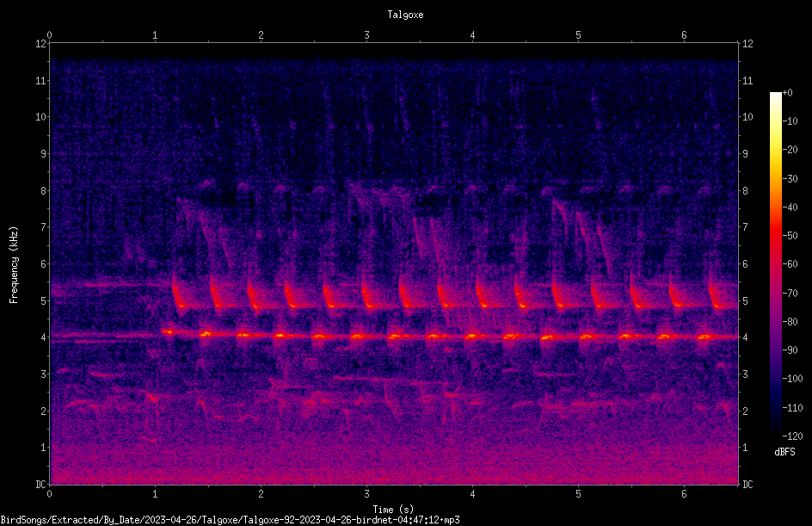Click the 'Frequency (kHz)' axis label
The image size is (812, 526).
(x=14, y=265)
